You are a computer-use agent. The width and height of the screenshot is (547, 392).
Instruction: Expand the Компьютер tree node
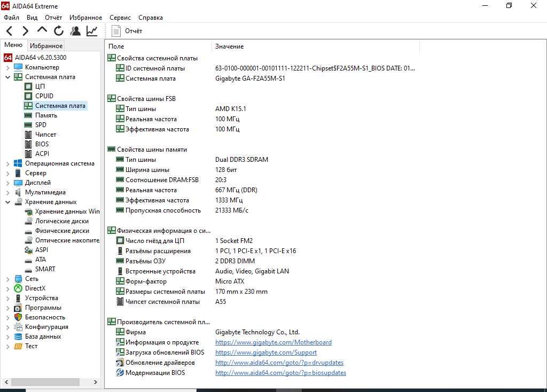tap(7, 67)
